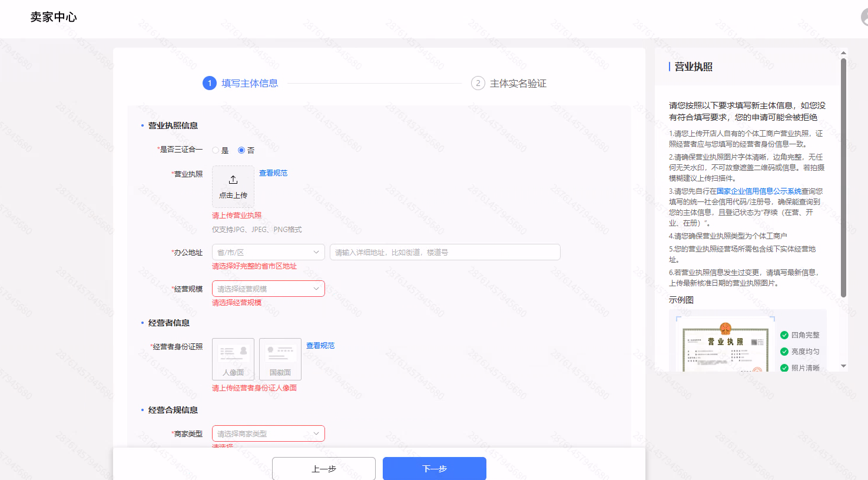The width and height of the screenshot is (868, 480).
Task: Click the 上一步 button
Action: (x=323, y=468)
